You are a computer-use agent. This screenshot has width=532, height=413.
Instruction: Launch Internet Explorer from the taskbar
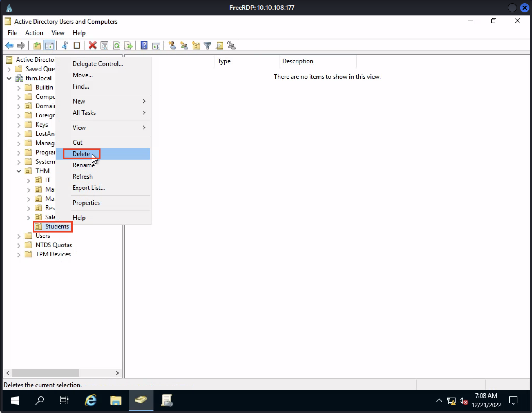pos(91,400)
